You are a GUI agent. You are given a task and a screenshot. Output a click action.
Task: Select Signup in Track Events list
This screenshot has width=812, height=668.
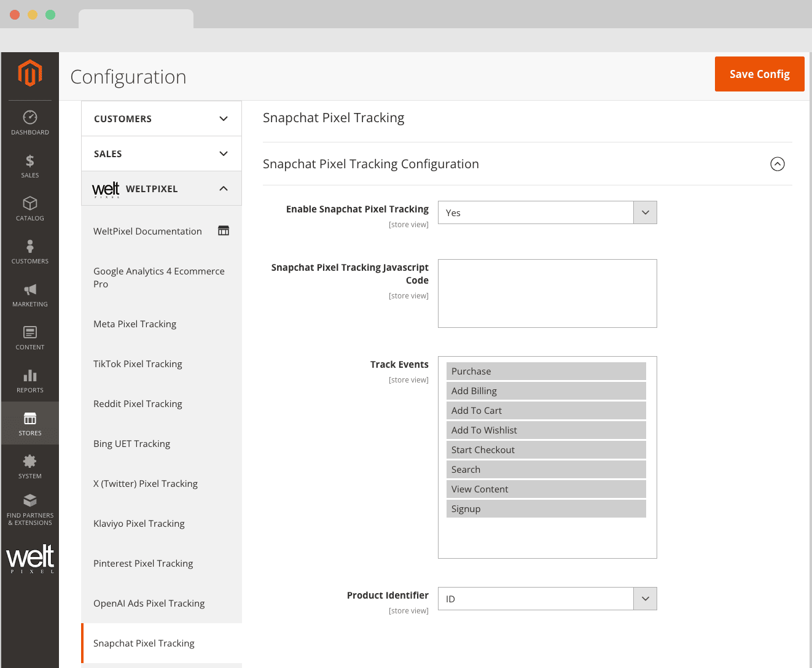click(546, 509)
